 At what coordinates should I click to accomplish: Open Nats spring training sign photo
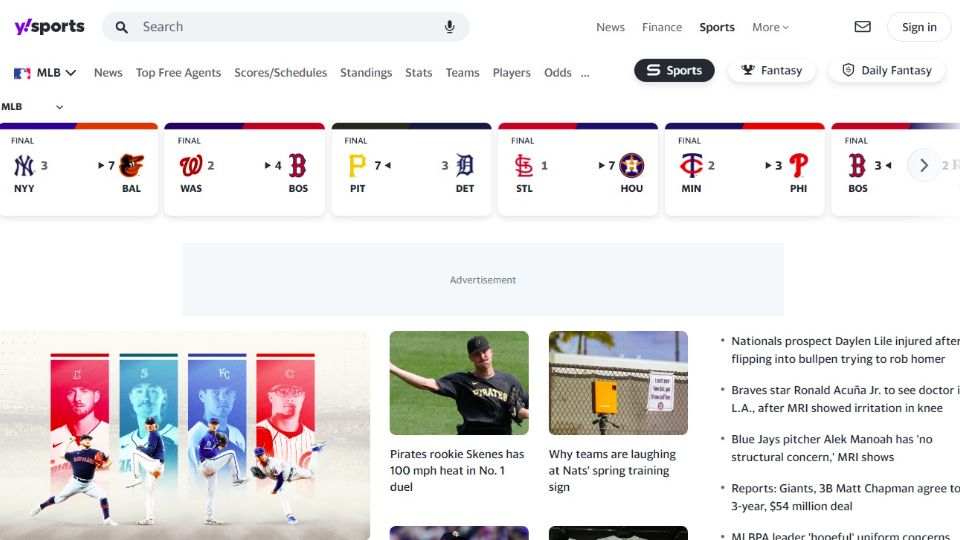[618, 383]
